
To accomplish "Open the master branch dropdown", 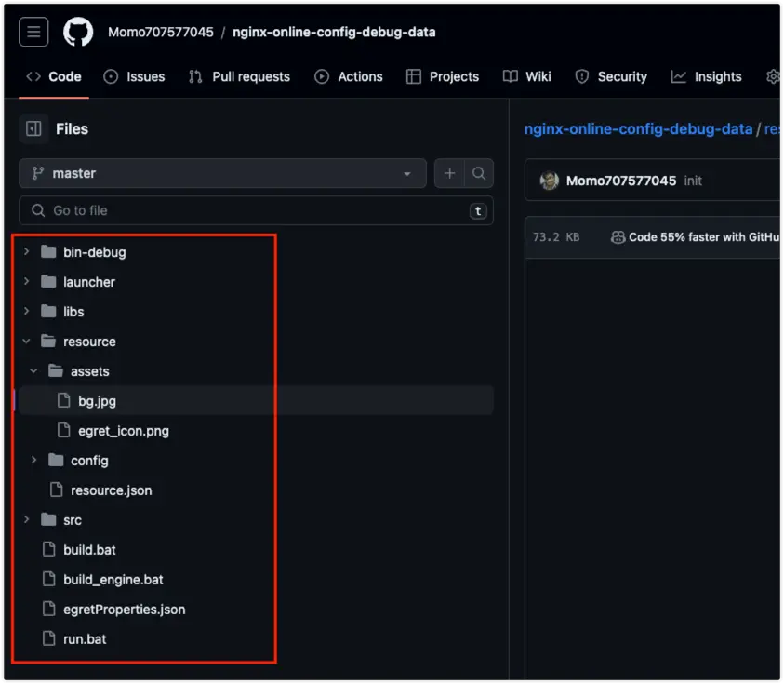I will 222,173.
